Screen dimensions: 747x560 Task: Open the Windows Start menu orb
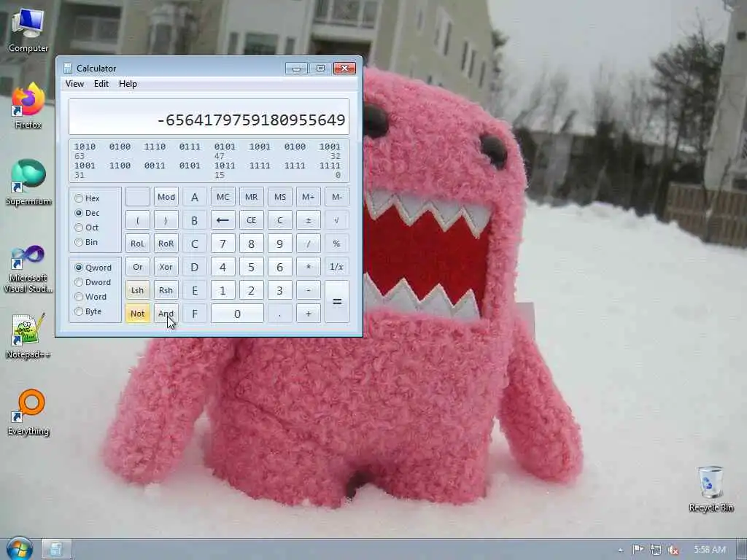tap(20, 548)
